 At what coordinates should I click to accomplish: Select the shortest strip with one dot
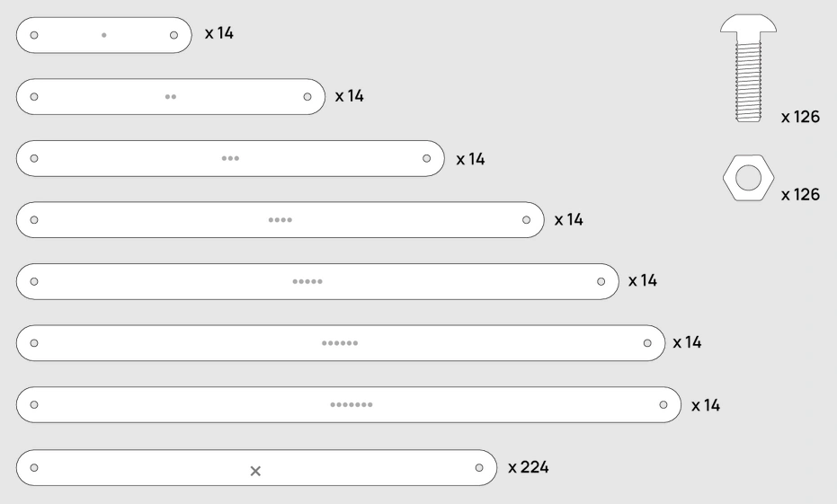(x=104, y=35)
